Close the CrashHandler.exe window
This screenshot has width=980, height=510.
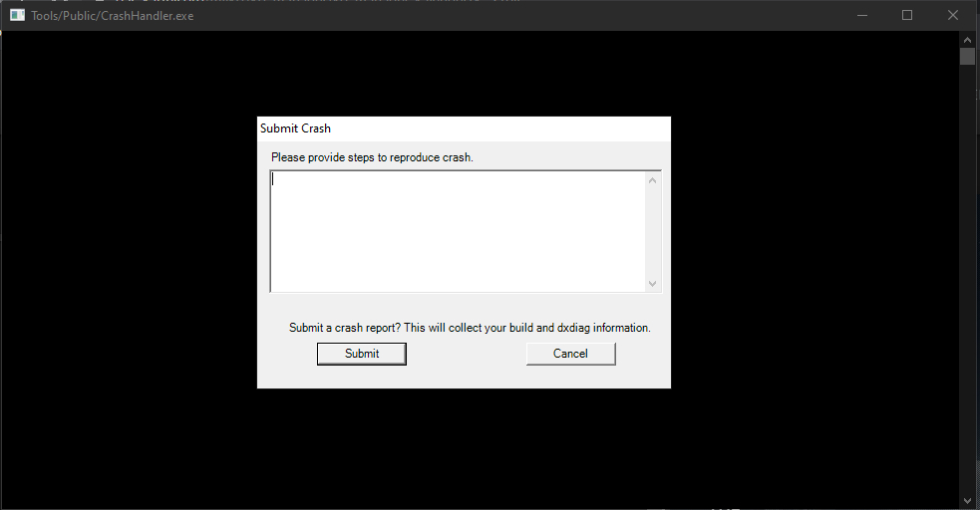pyautogui.click(x=953, y=16)
